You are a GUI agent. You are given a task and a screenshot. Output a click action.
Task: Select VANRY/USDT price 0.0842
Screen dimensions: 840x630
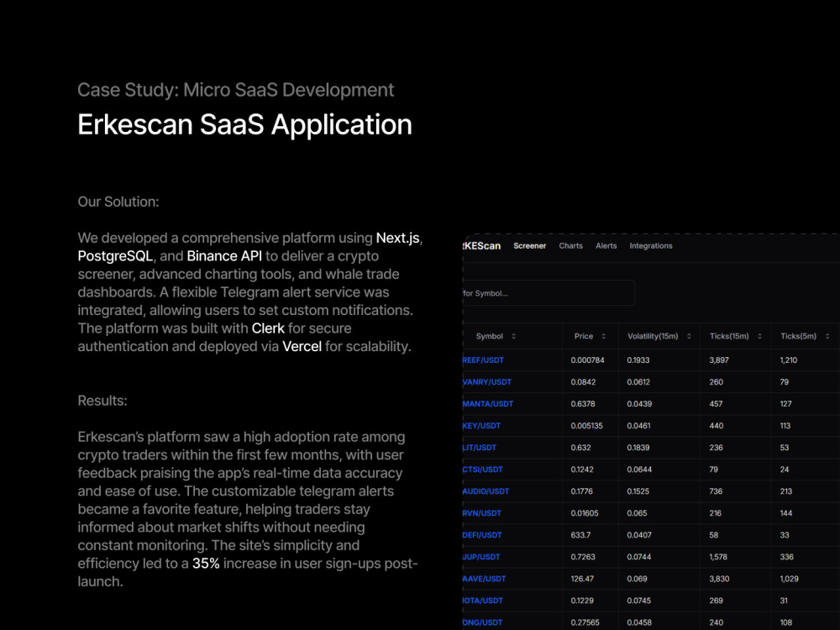point(583,382)
